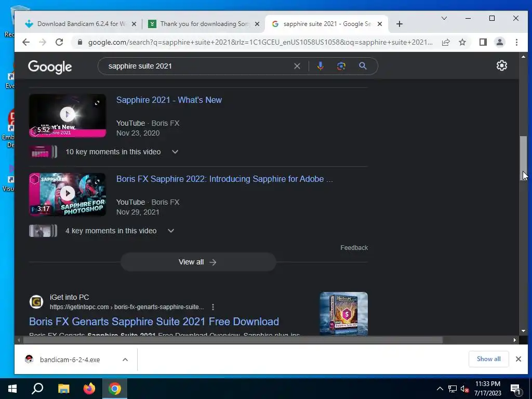Go back to previous page
Image resolution: width=532 pixels, height=399 pixels.
26,42
